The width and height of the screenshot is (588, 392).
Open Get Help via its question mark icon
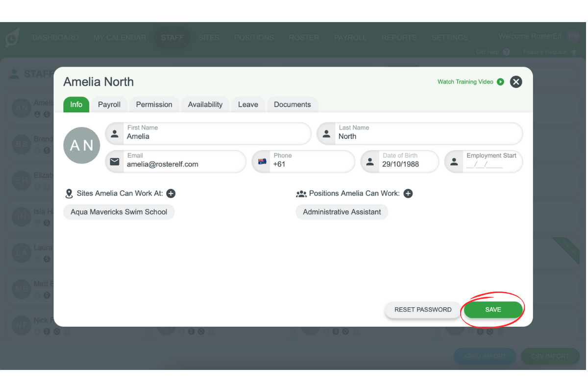507,52
